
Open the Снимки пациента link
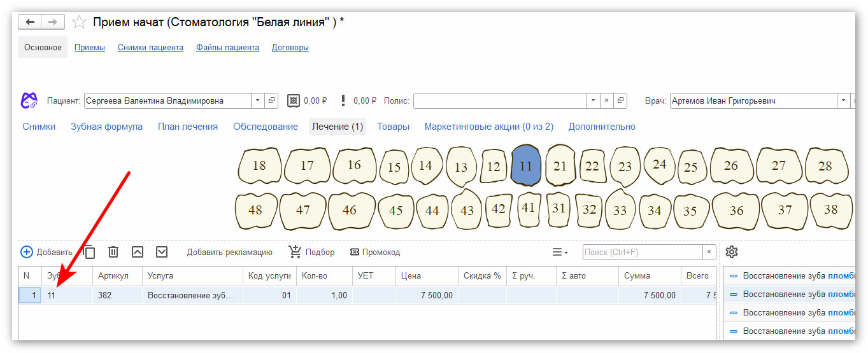click(150, 48)
